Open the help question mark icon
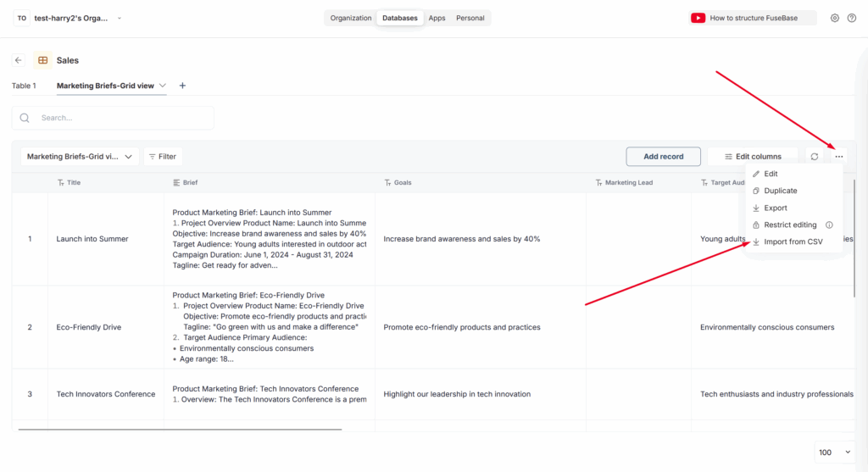Viewport: 868px width, 472px height. click(851, 18)
